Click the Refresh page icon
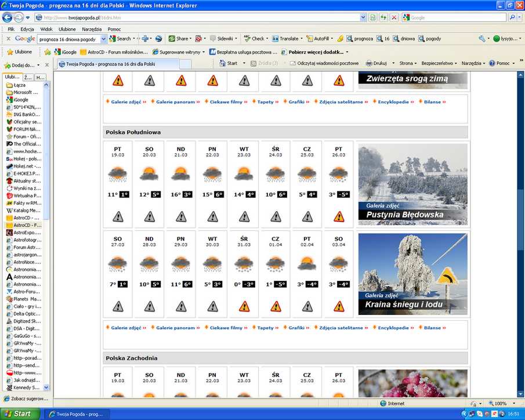 pyautogui.click(x=383, y=17)
